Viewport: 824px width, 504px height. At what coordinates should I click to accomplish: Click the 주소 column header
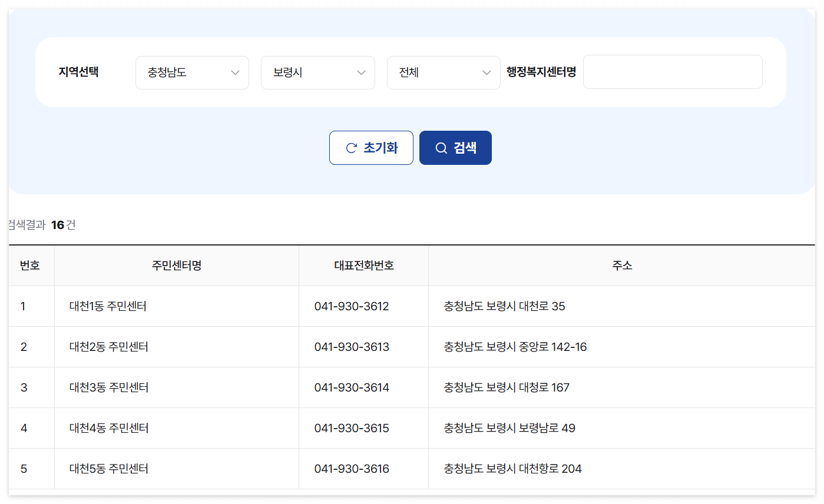pyautogui.click(x=622, y=266)
